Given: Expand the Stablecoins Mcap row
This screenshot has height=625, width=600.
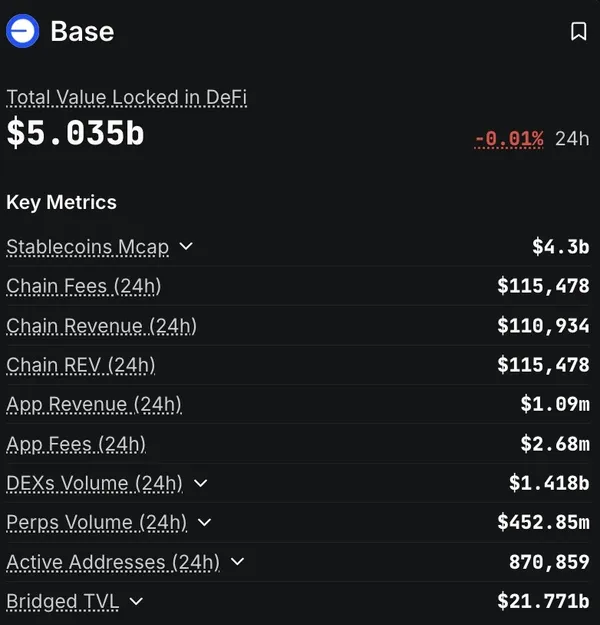Looking at the screenshot, I should tap(185, 246).
